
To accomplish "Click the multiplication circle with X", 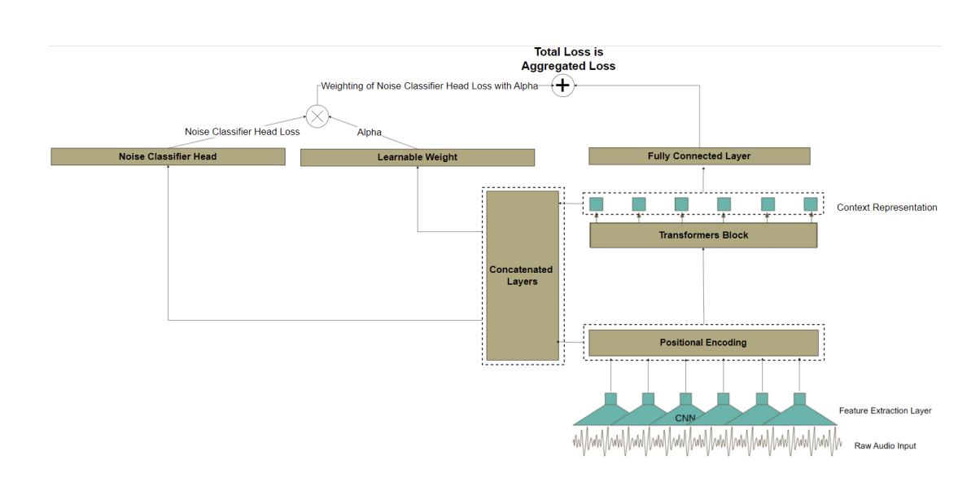I will tap(317, 116).
